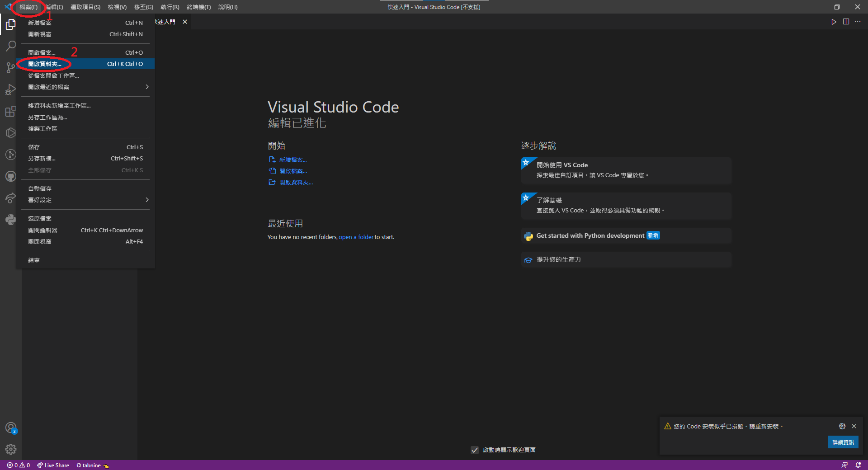Expand 開啟最近的檔案 submenu
Screen dimensions: 868x470
click(x=85, y=87)
